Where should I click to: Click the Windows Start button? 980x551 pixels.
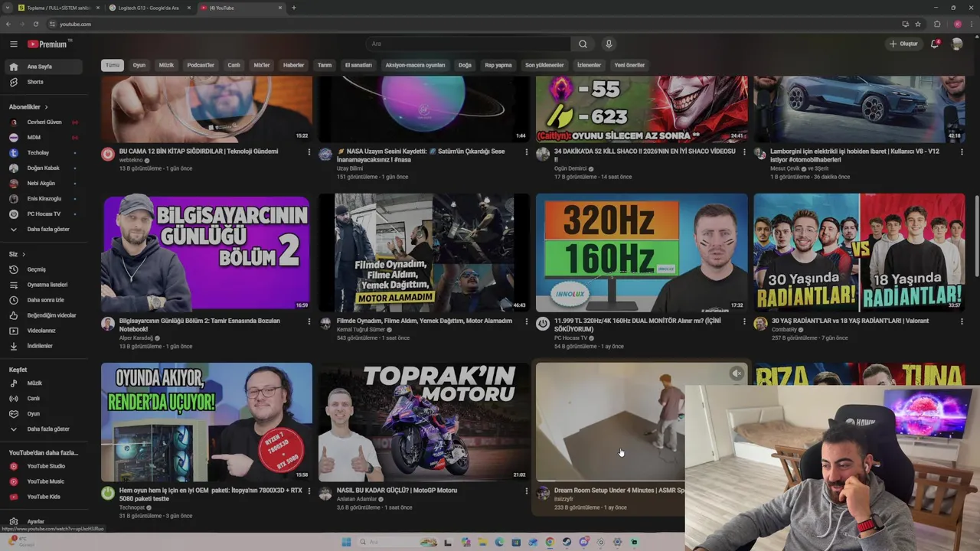tap(346, 542)
